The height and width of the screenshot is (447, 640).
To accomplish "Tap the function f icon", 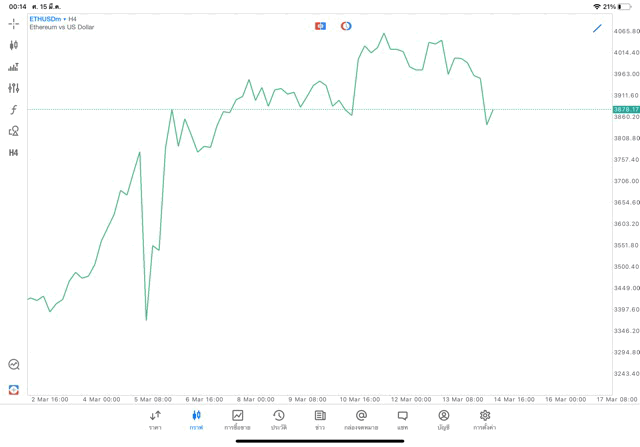I will coord(14,110).
